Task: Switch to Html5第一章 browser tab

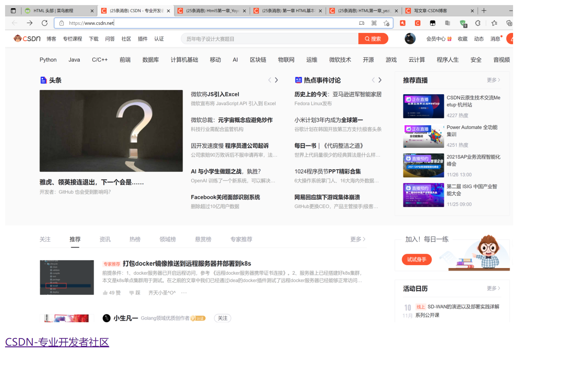Action: 211,11
